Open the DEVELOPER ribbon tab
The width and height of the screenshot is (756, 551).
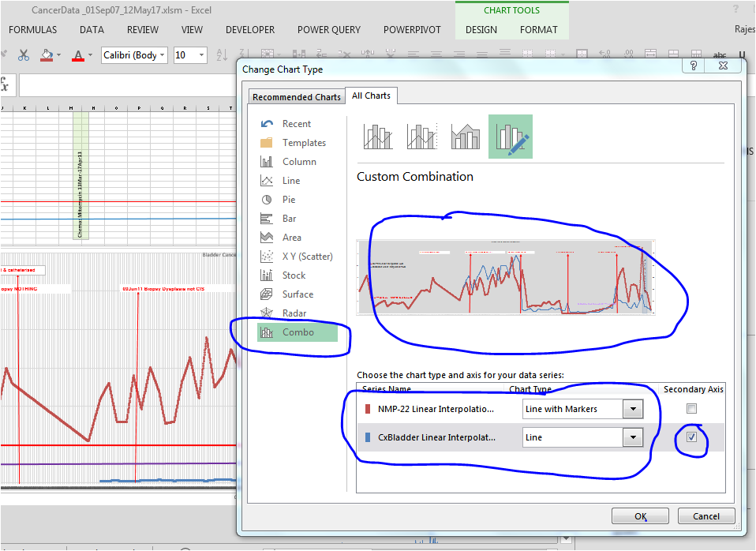pos(250,30)
